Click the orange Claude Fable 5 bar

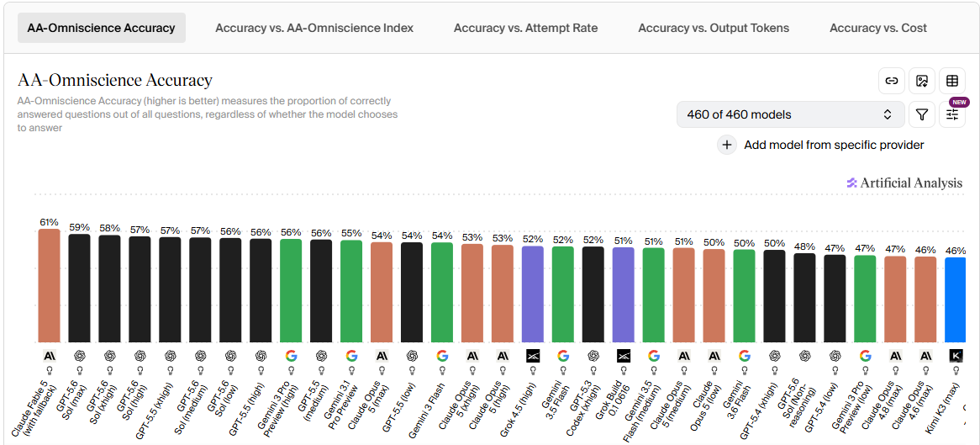click(x=49, y=285)
